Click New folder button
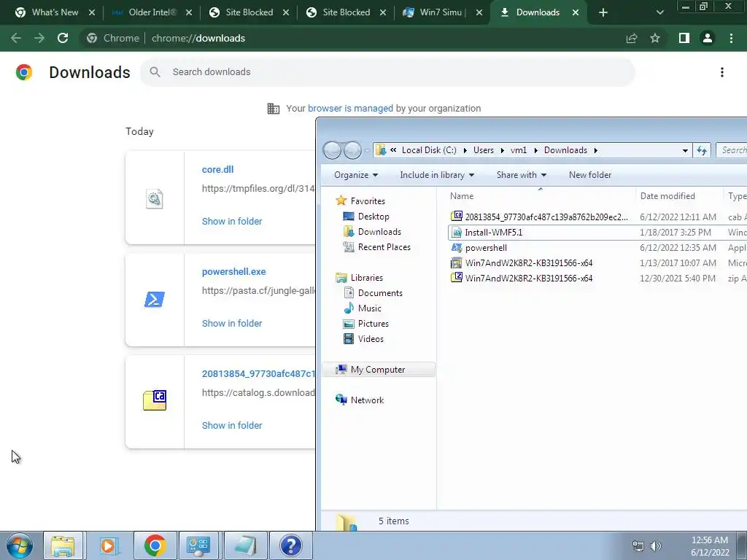 pos(589,175)
